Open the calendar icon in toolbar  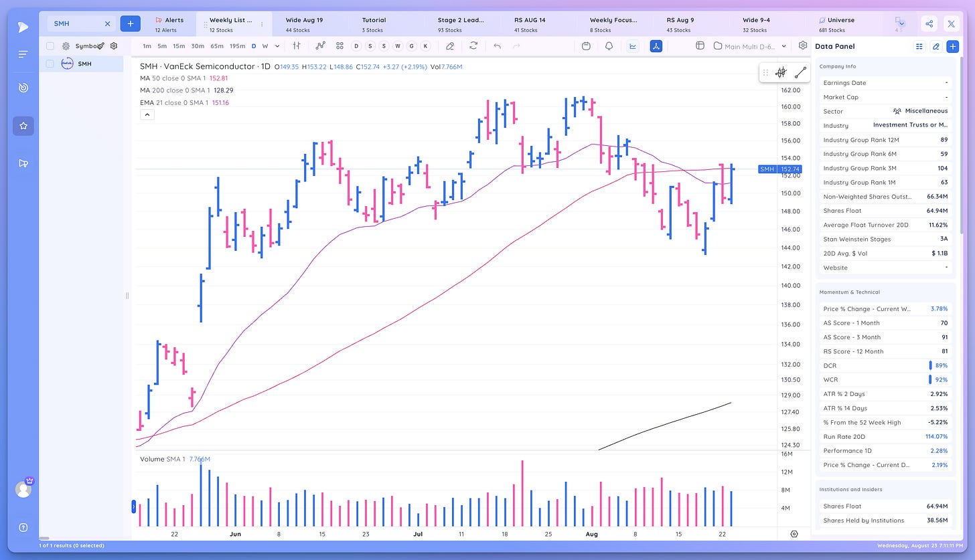pyautogui.click(x=586, y=46)
